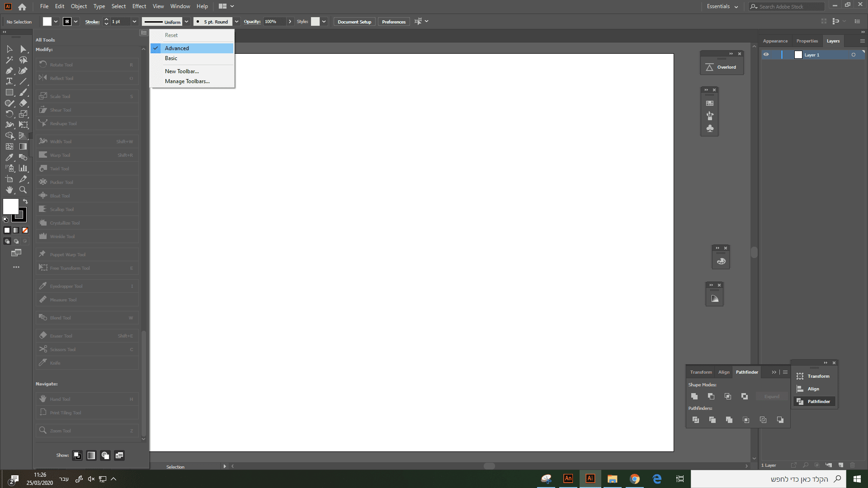Choose the Column Graph tool
The height and width of the screenshot is (488, 868).
click(x=23, y=168)
